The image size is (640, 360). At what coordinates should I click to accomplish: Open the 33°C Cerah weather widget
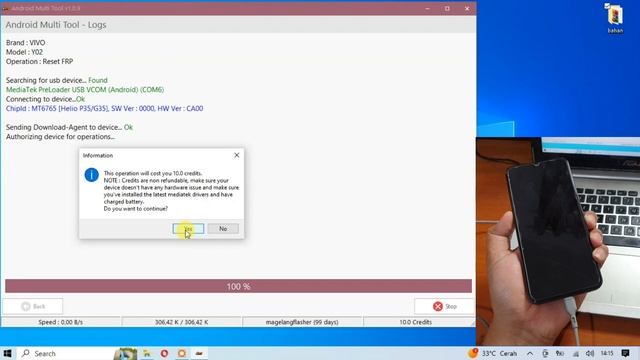493,353
